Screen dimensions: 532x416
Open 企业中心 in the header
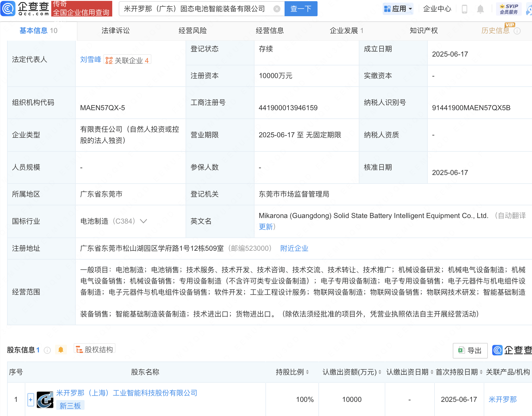point(437,9)
